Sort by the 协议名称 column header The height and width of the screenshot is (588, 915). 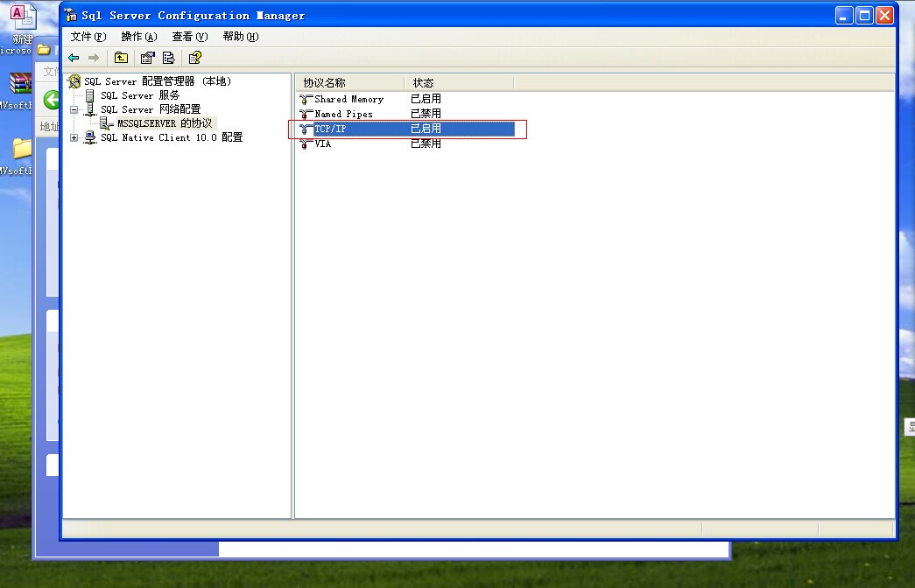pos(350,83)
